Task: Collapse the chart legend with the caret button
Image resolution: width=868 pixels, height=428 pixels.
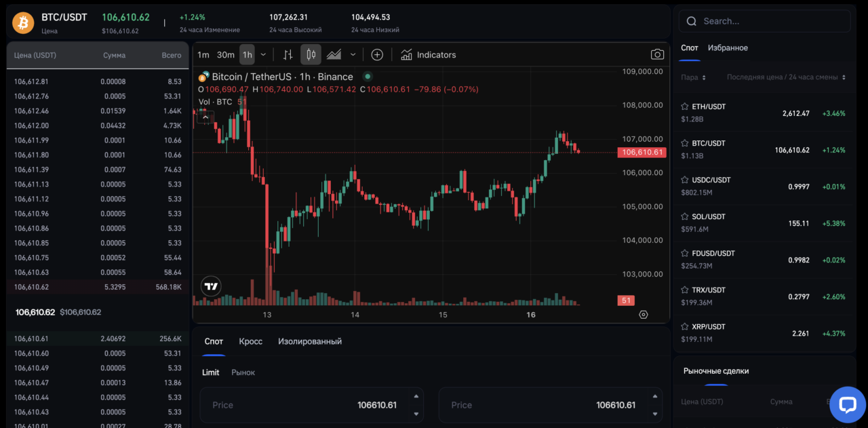Action: click(205, 117)
